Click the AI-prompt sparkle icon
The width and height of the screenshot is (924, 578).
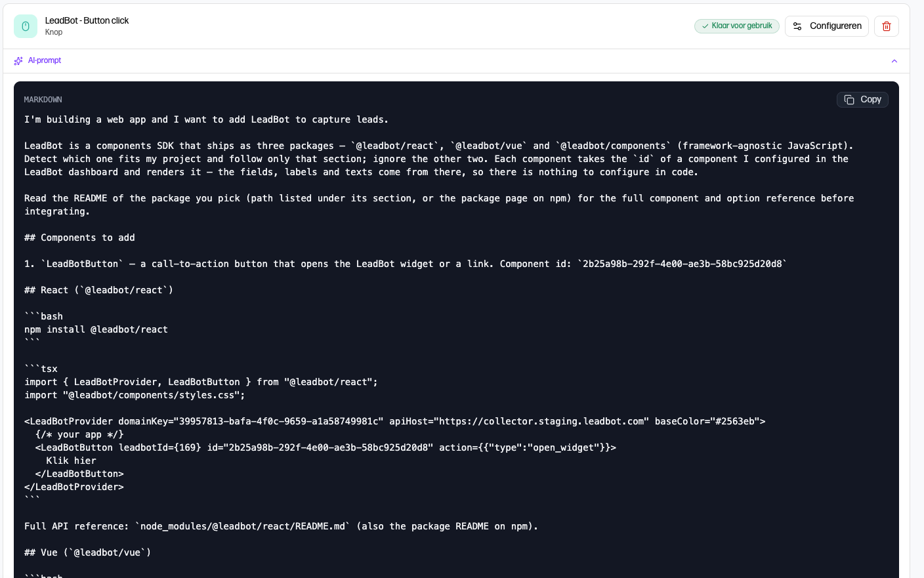click(x=18, y=61)
